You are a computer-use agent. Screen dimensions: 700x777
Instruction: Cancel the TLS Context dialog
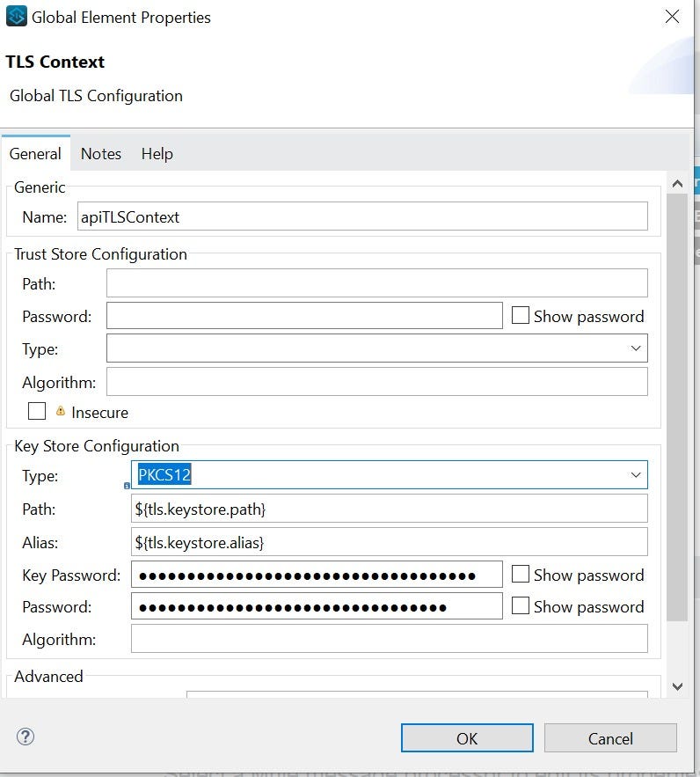tap(610, 737)
